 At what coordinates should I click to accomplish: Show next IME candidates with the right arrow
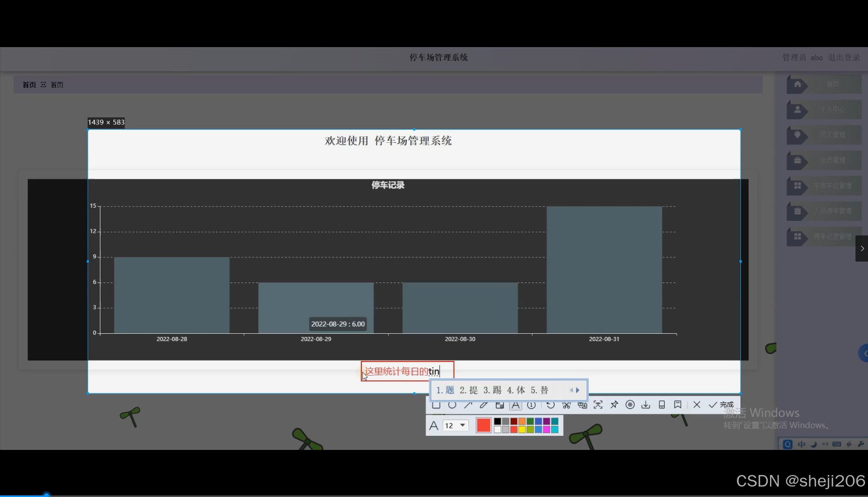(578, 390)
